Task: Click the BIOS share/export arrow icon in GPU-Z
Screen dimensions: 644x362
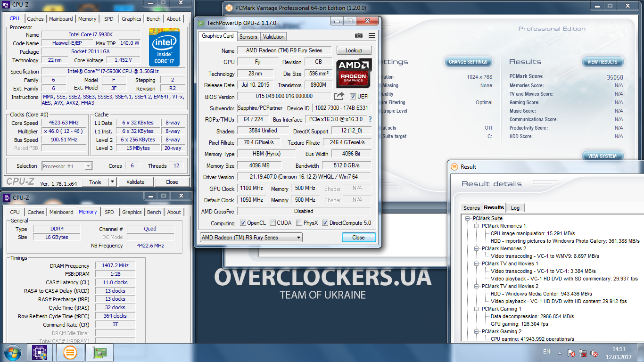Action: pos(339,96)
